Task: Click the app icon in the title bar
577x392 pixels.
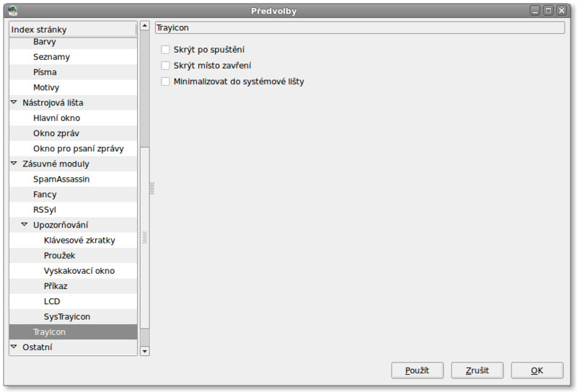Action: (x=12, y=11)
